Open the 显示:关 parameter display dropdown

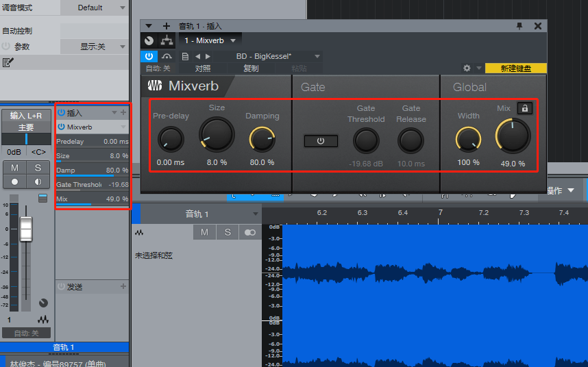[94, 47]
